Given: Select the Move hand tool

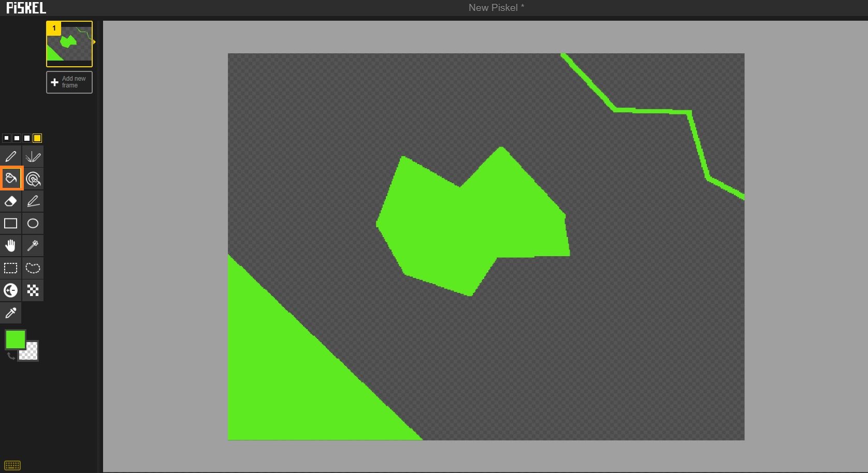Looking at the screenshot, I should click(x=10, y=246).
